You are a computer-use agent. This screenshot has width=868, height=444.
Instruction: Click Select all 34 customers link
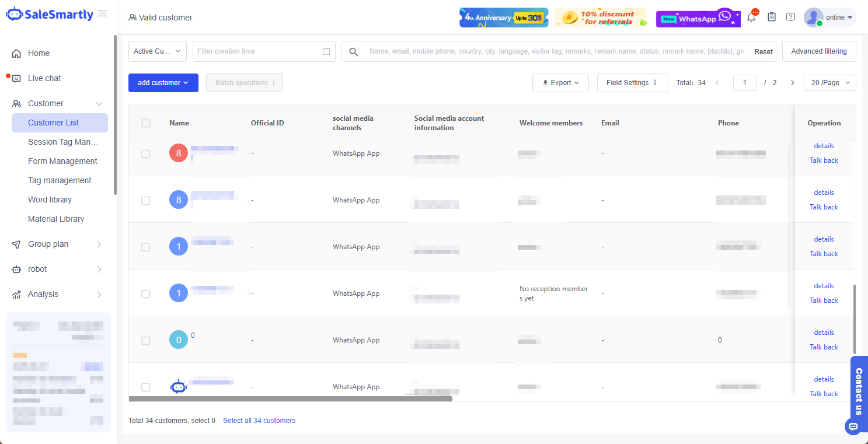[259, 421]
